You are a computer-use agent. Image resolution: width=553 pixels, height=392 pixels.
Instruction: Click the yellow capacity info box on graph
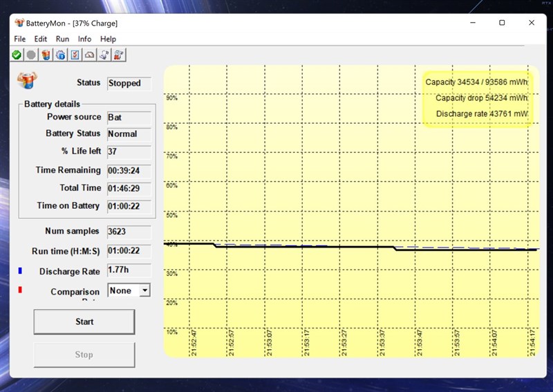coord(478,98)
